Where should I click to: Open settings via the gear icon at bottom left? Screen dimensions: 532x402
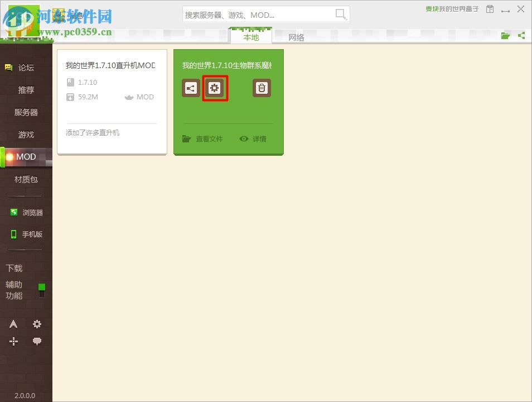click(x=37, y=324)
